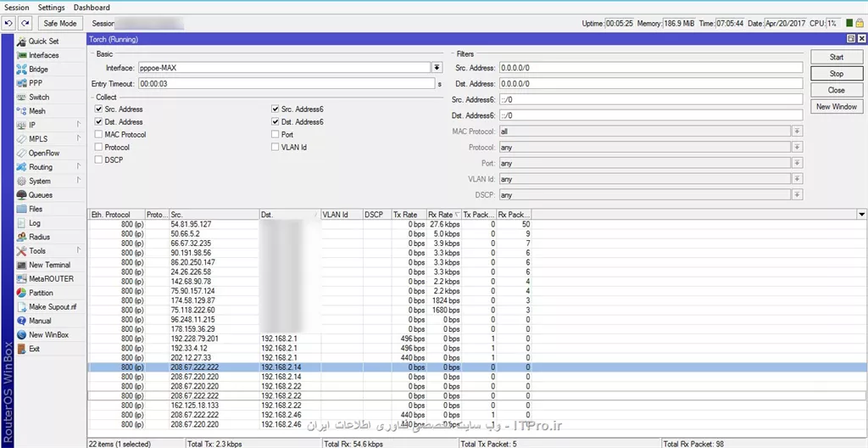868x448 pixels.
Task: Click the Src. Address6 filter field
Action: 650,100
